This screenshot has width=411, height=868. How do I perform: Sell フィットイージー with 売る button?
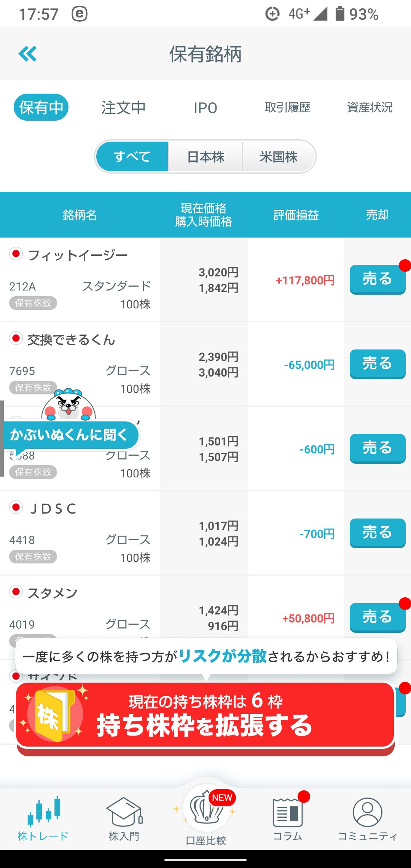pos(378,279)
